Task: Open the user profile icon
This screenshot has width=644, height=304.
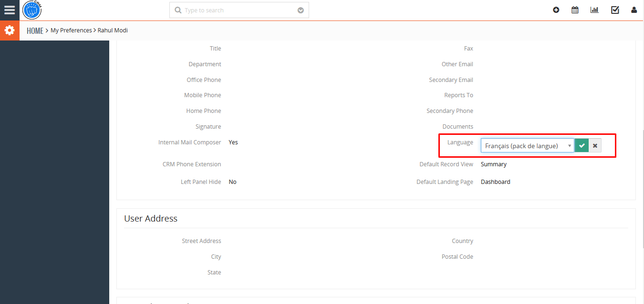Action: (634, 10)
